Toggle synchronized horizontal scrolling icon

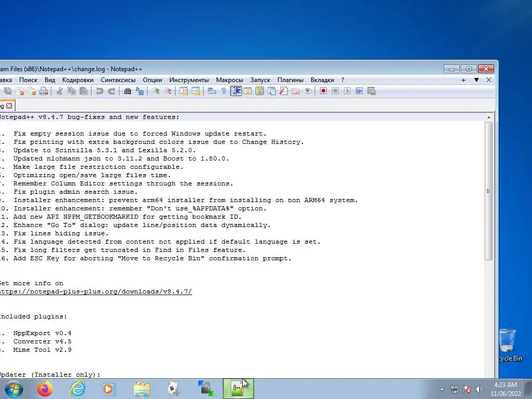point(196,91)
